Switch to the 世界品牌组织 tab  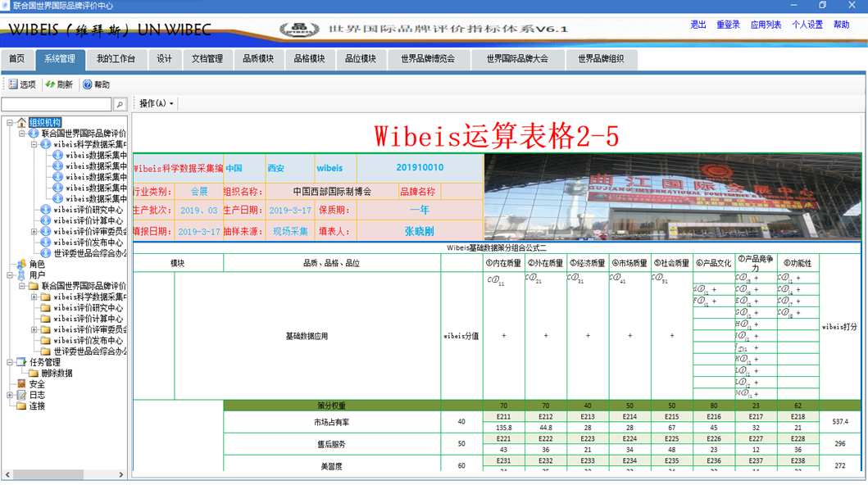point(601,59)
